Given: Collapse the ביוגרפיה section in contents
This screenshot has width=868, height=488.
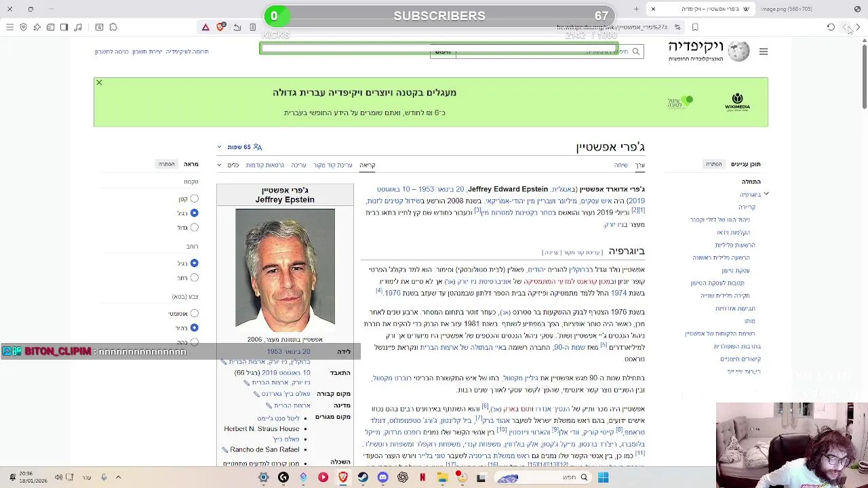Looking at the screenshot, I should 766,195.
